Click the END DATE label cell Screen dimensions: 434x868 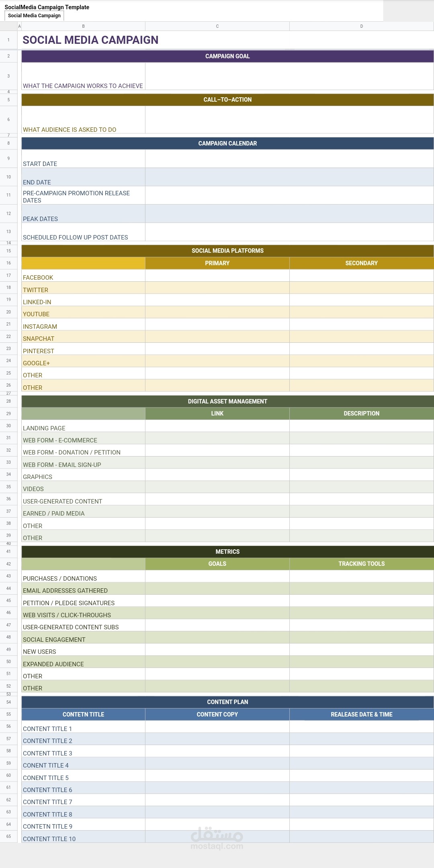tap(83, 177)
